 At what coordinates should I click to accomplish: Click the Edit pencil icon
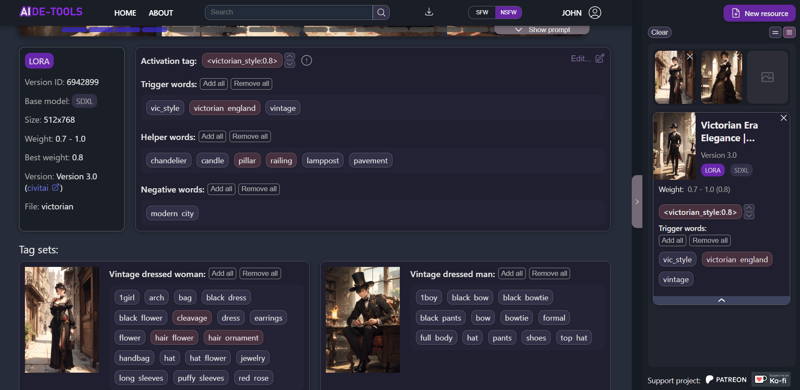click(x=600, y=58)
